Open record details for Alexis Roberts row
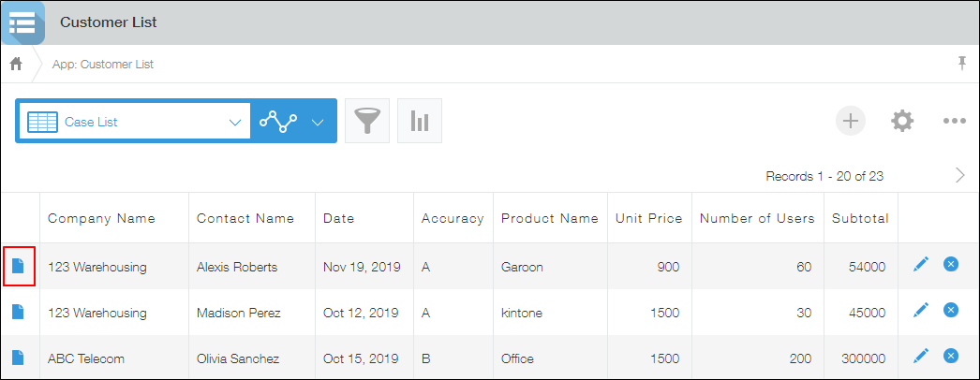This screenshot has height=380, width=980. click(18, 267)
